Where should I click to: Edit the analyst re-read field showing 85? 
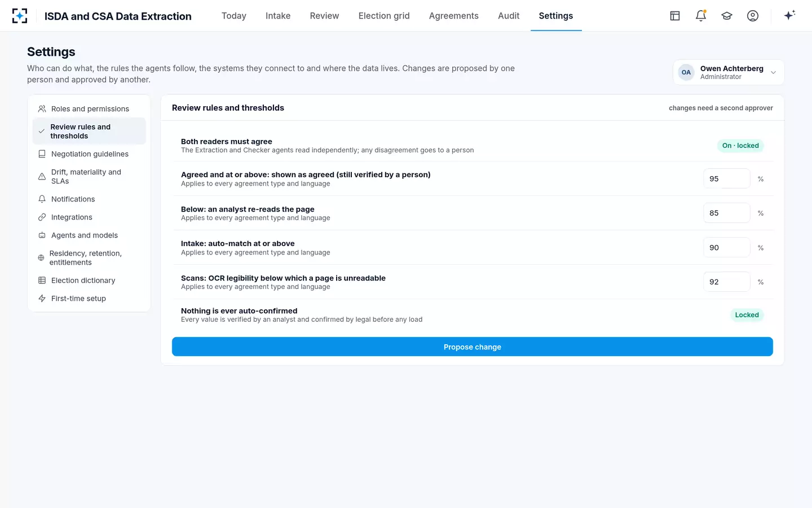pyautogui.click(x=727, y=213)
